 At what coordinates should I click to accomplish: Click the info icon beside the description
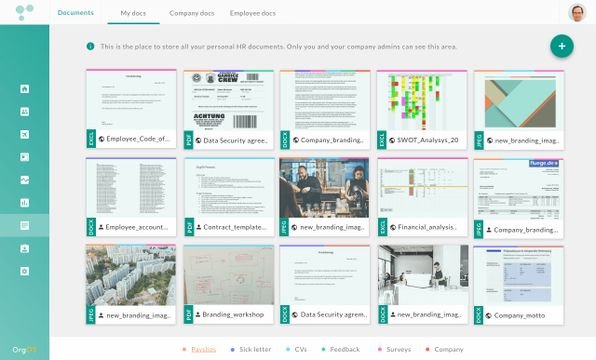[x=90, y=46]
